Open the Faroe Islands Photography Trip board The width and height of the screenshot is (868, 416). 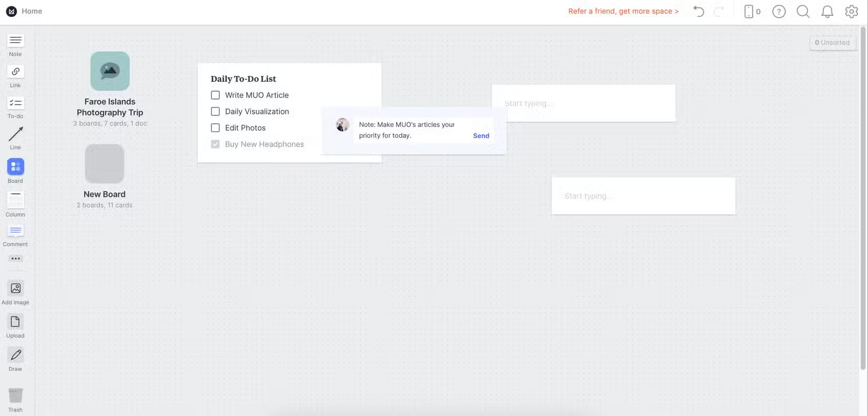coord(110,72)
